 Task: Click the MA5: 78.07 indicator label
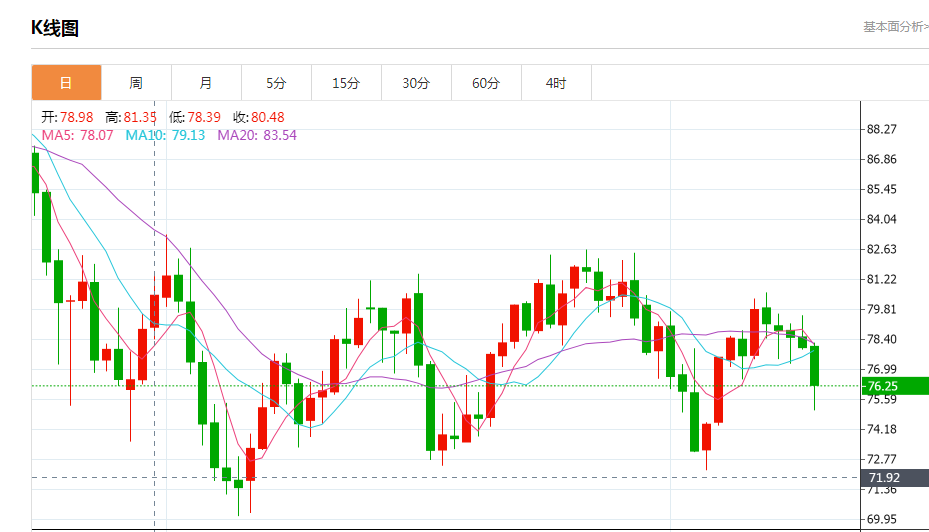click(x=73, y=135)
